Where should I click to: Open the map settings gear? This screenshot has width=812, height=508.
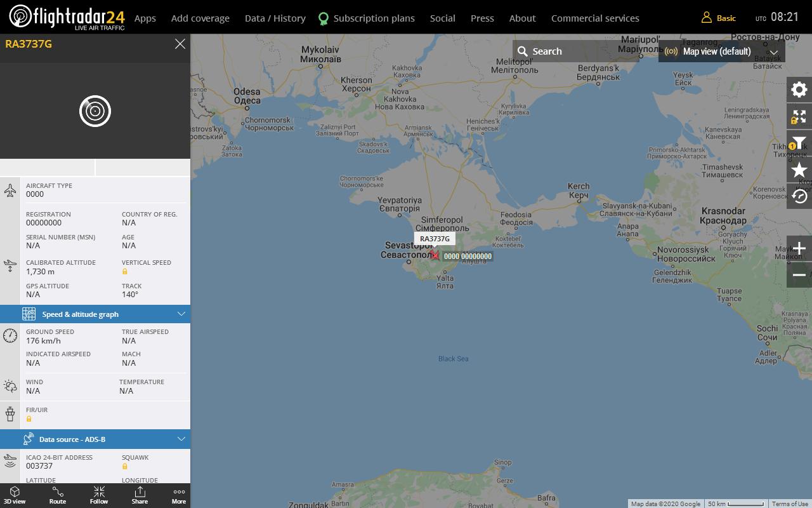click(799, 90)
